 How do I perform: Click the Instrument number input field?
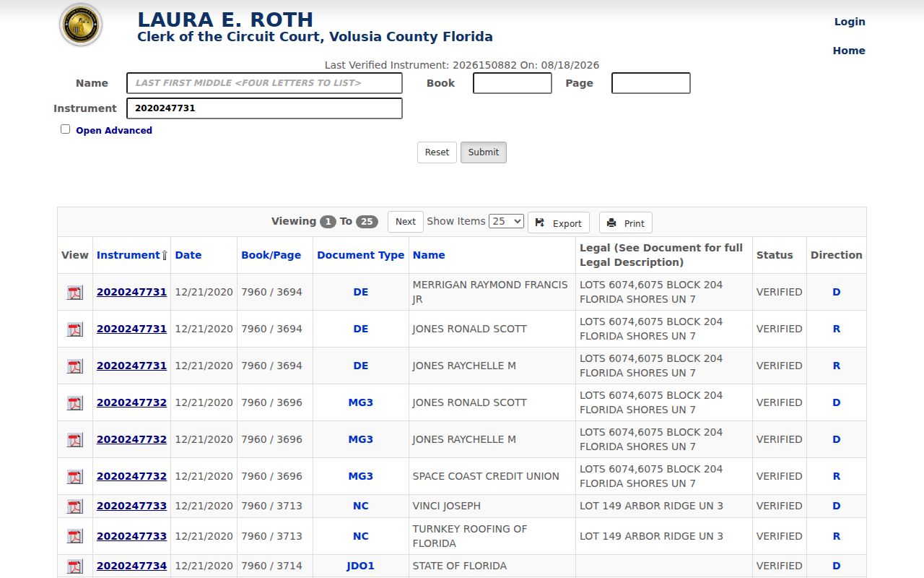click(264, 108)
